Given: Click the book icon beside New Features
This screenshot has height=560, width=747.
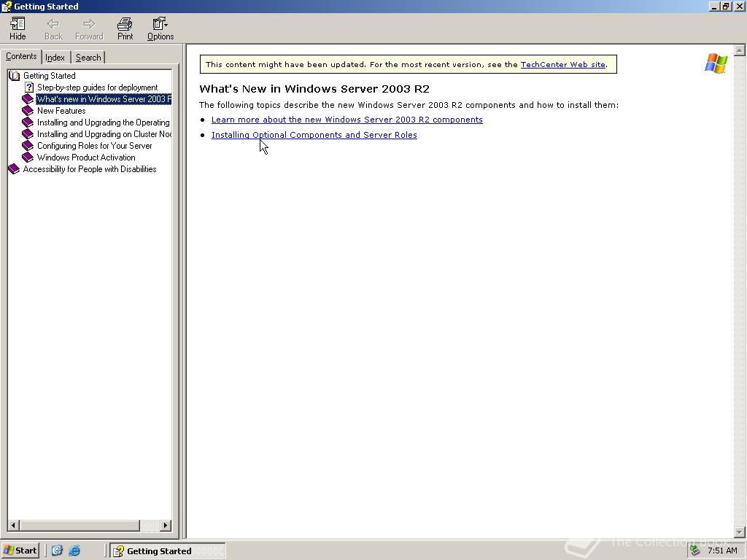Looking at the screenshot, I should point(28,111).
